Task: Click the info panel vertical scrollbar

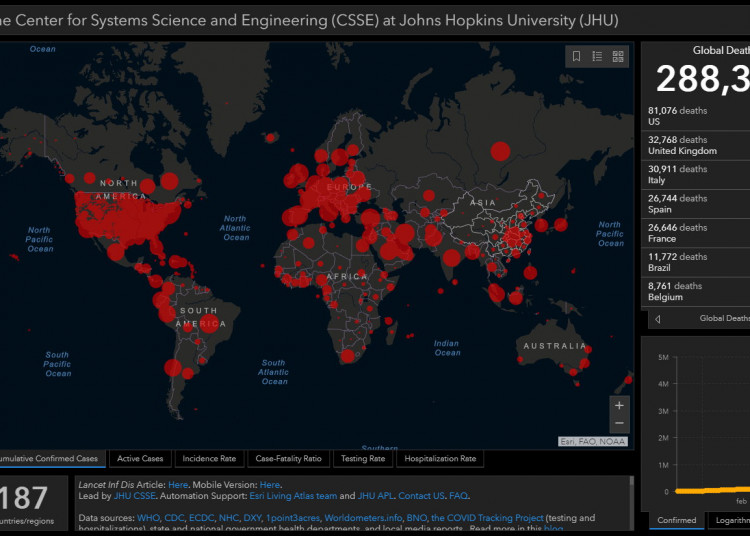Action: [631, 502]
